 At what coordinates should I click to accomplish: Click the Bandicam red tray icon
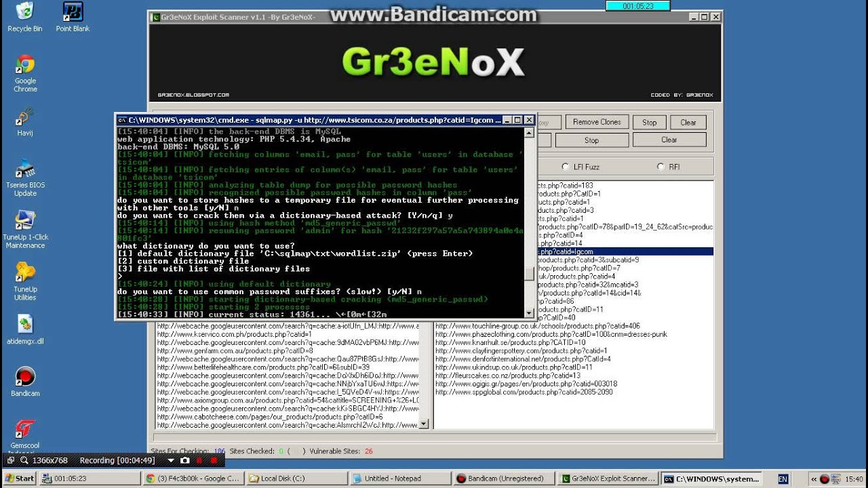824,479
